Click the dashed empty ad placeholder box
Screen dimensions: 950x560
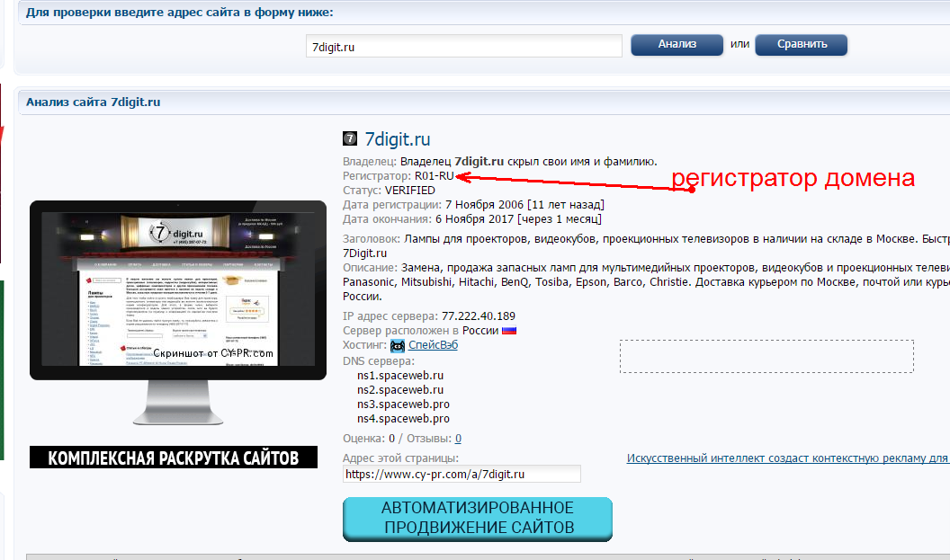tap(766, 356)
